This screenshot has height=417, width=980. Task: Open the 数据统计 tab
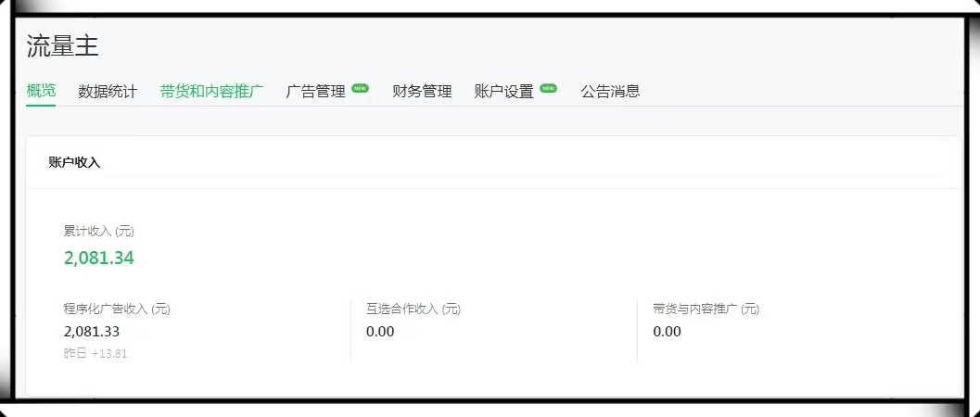click(x=108, y=91)
